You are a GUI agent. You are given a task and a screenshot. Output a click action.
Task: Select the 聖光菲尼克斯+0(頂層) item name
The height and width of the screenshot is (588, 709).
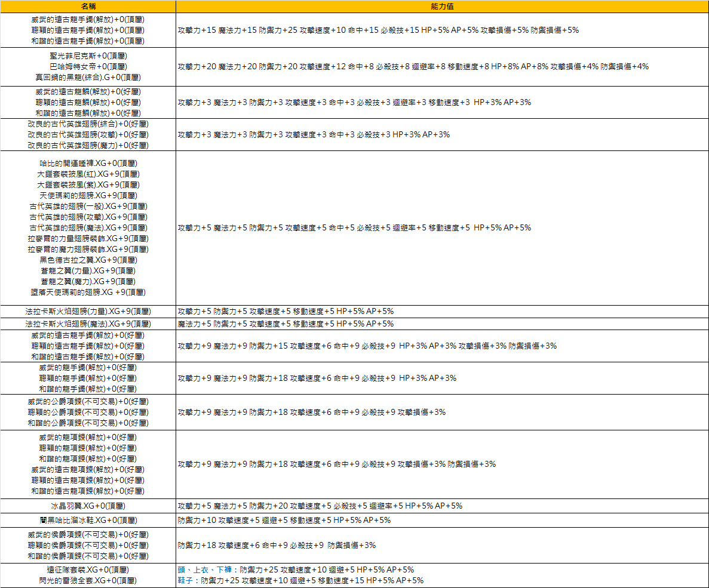[x=88, y=56]
